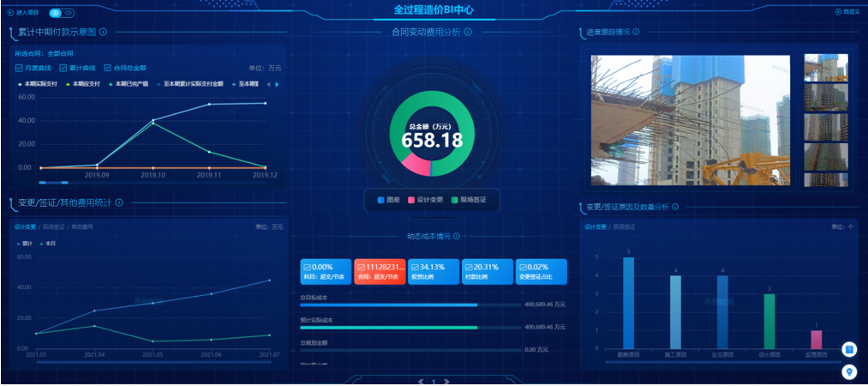Go to next legend page arrow
868x386 pixels.
(277, 84)
